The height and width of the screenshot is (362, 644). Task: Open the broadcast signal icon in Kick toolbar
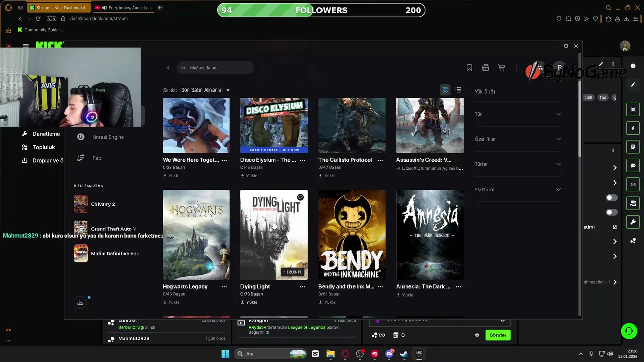[633, 185]
